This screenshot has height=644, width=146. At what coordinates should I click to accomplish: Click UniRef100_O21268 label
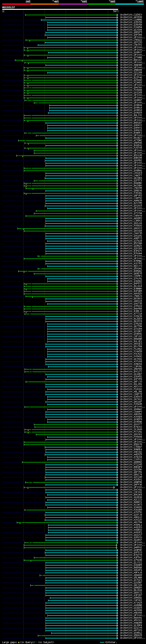(x=131, y=72)
